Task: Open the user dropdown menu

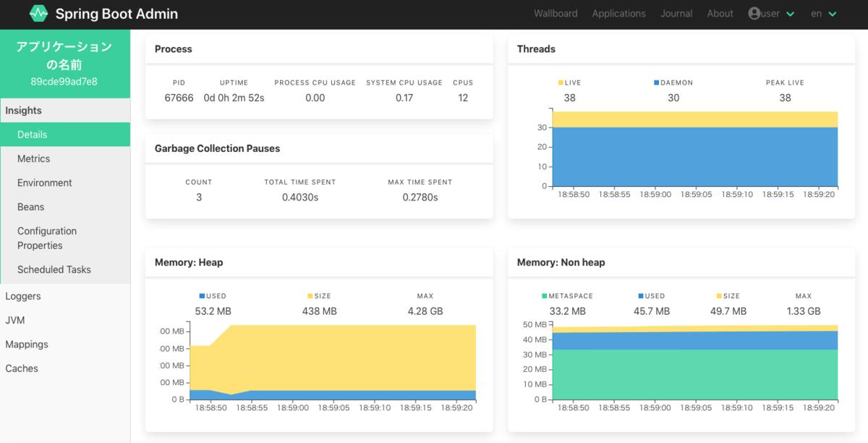Action: 772,14
